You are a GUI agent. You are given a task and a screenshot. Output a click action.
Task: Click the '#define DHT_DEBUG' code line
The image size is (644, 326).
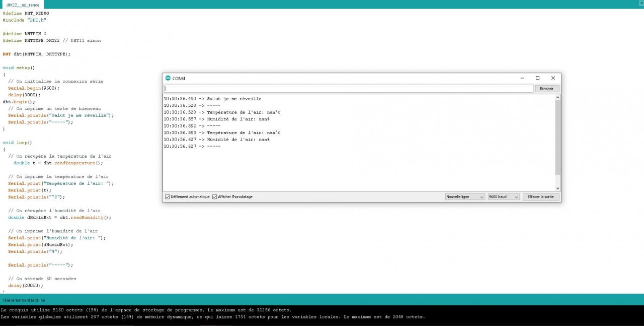(x=26, y=13)
